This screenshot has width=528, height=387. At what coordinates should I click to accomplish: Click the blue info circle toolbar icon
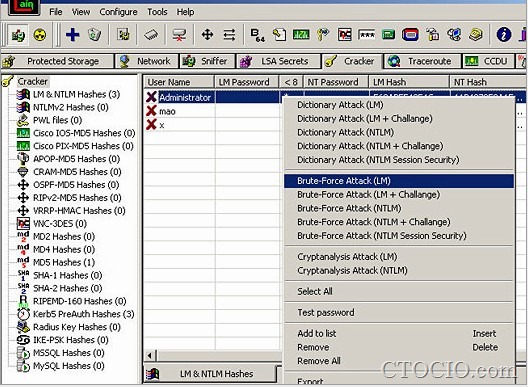coord(503,35)
